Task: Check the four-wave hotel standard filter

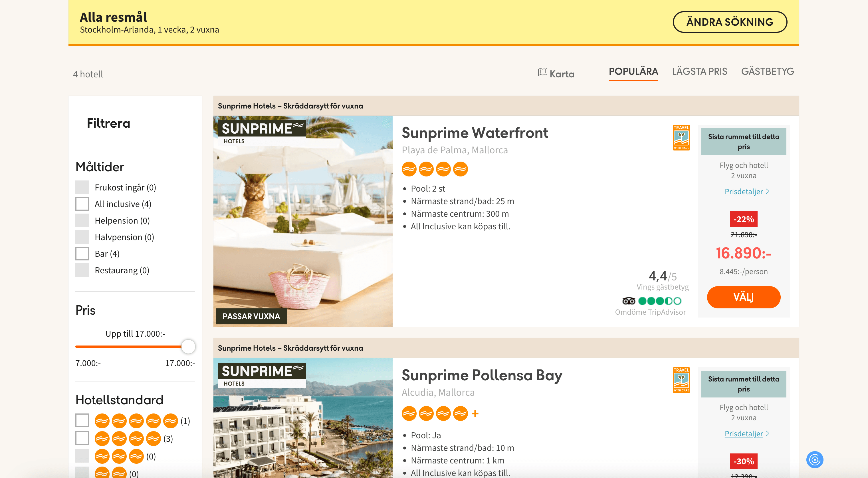Action: [x=82, y=438]
